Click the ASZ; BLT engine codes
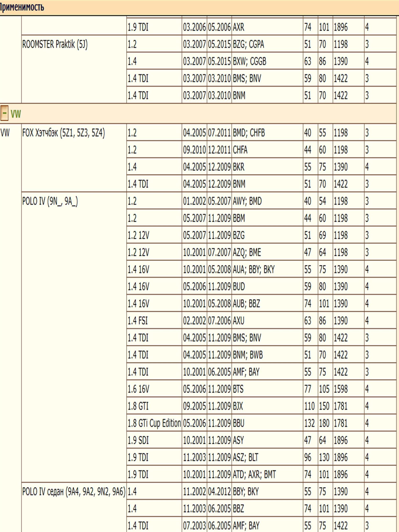This screenshot has height=532, width=399. [245, 457]
